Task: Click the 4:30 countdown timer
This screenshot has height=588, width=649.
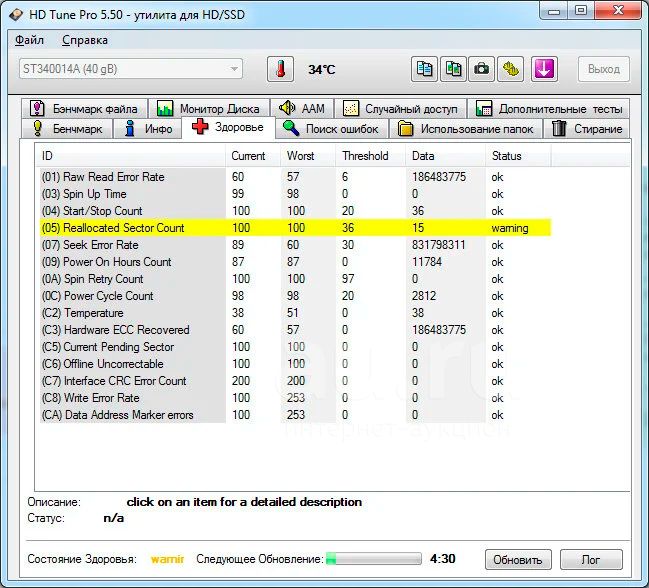Action: 442,559
